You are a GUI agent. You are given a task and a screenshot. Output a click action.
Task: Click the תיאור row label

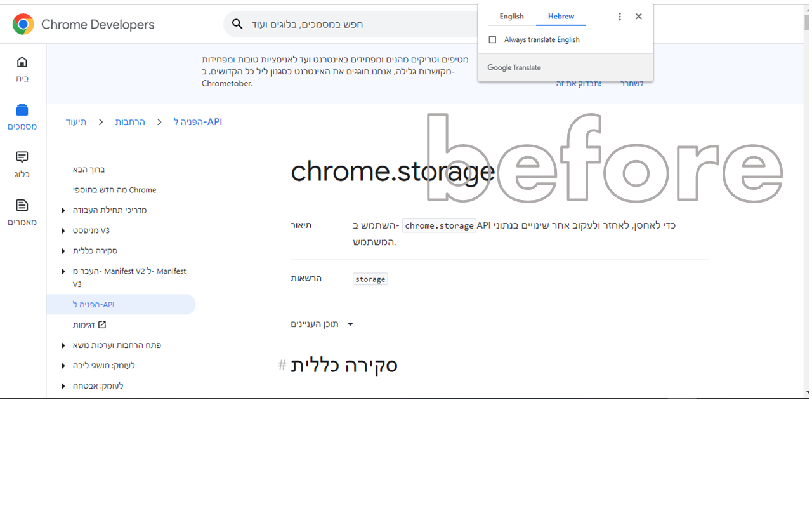tap(301, 225)
